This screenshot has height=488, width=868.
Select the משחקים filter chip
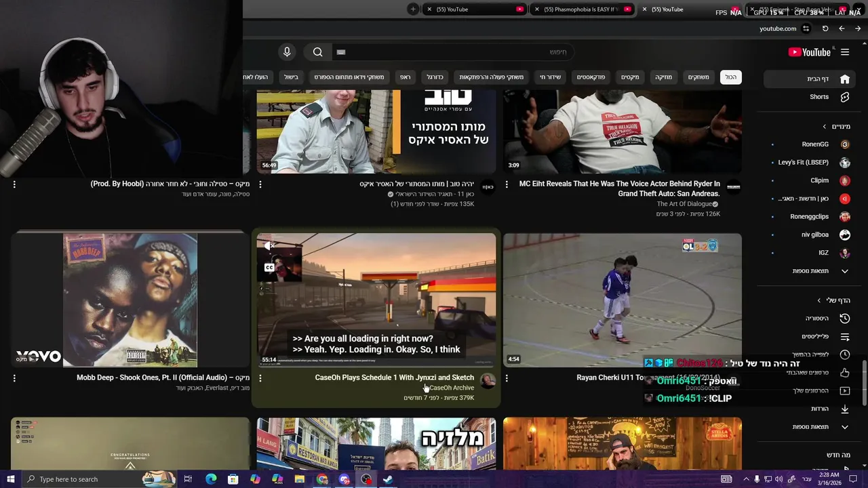[698, 77]
